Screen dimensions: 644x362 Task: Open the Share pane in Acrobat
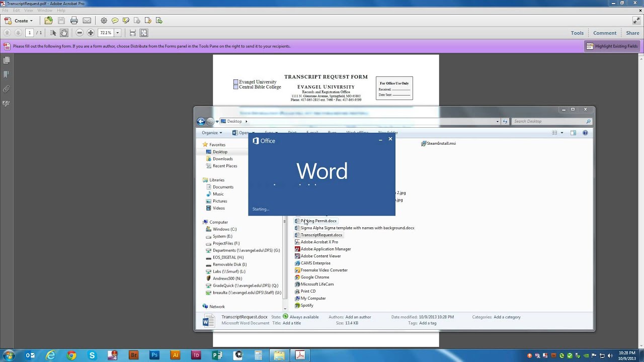pos(632,33)
